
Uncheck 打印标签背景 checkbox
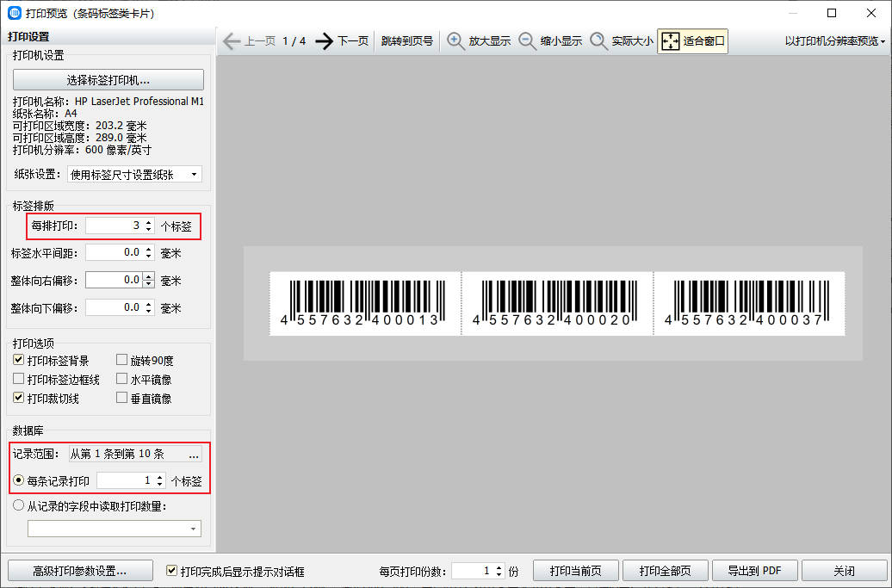(x=19, y=360)
